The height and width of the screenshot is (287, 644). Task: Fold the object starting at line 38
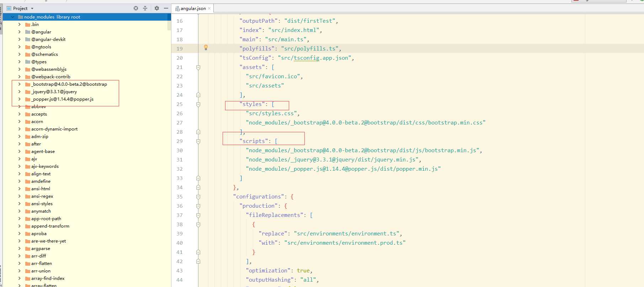198,224
